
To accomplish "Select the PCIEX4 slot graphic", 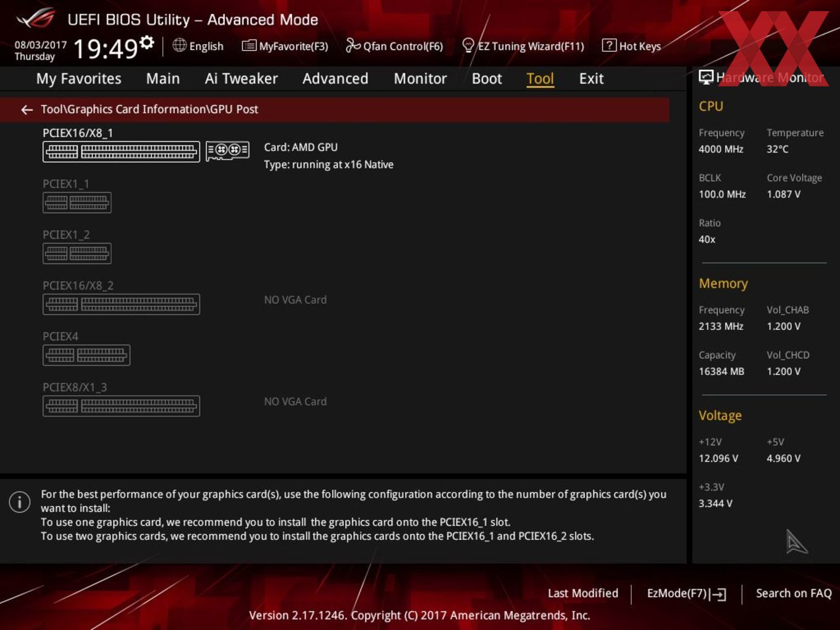I will coord(86,355).
